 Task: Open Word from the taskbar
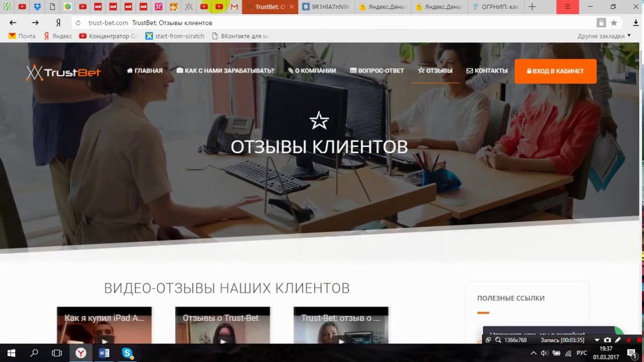[x=104, y=353]
